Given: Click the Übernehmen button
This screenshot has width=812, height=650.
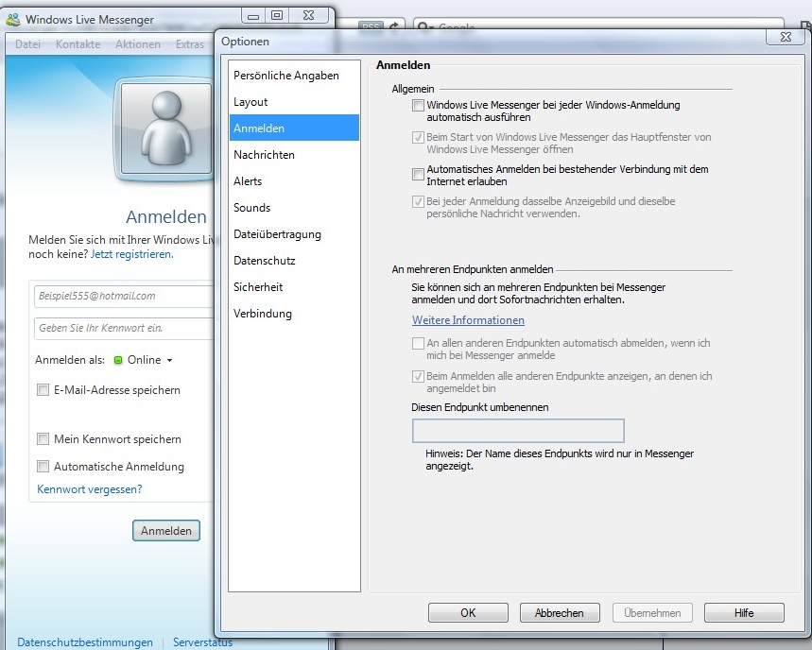Looking at the screenshot, I should (x=652, y=613).
